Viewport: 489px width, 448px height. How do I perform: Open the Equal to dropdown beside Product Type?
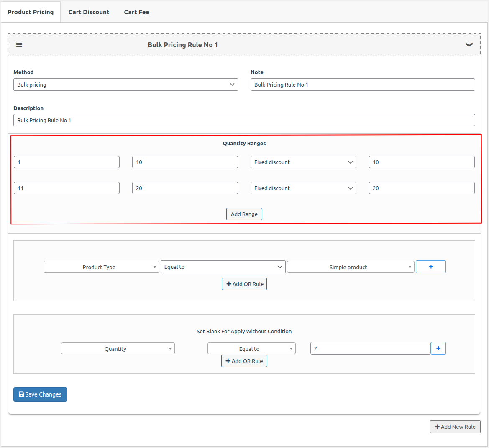223,266
